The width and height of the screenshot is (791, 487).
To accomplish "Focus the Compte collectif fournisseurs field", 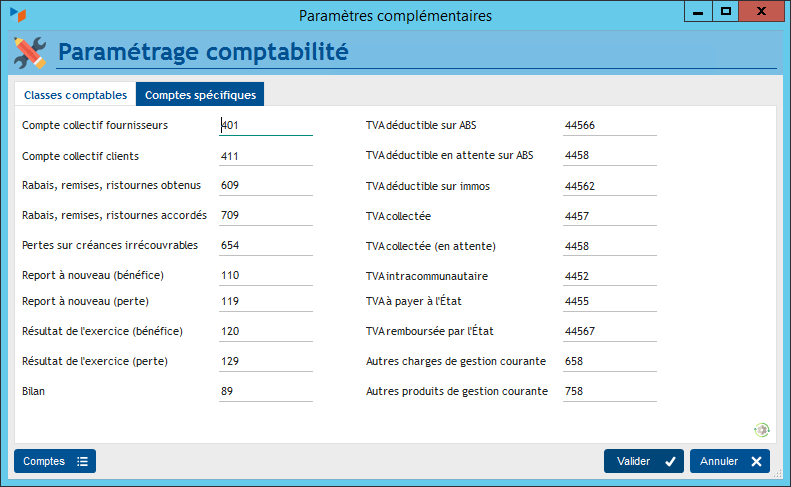I will coord(266,126).
